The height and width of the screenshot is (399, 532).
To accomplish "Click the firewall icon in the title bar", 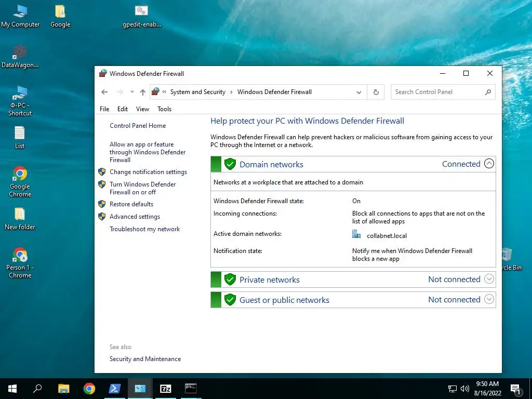I will coord(103,73).
